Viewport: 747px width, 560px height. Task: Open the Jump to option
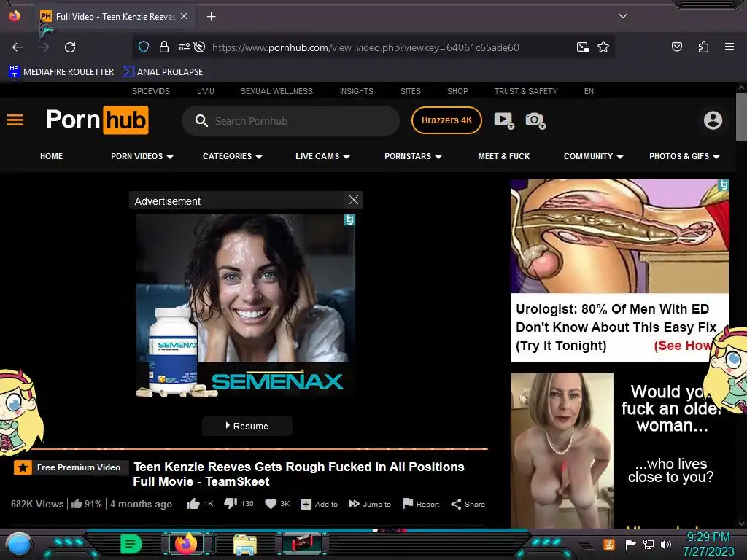point(370,504)
